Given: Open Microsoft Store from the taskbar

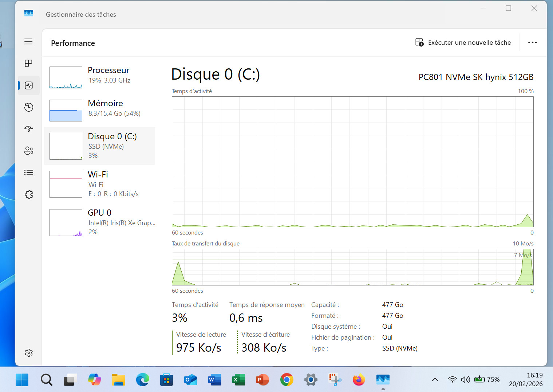Looking at the screenshot, I should coord(166,380).
